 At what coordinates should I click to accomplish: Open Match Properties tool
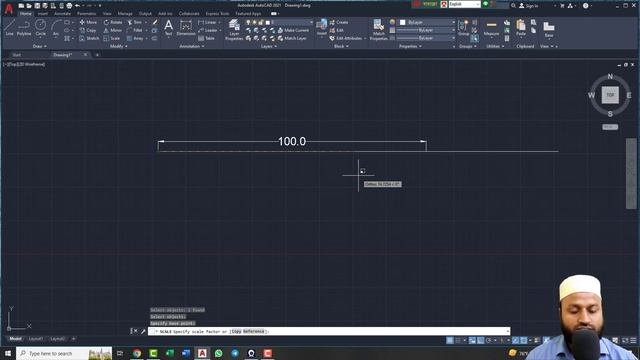(378, 30)
